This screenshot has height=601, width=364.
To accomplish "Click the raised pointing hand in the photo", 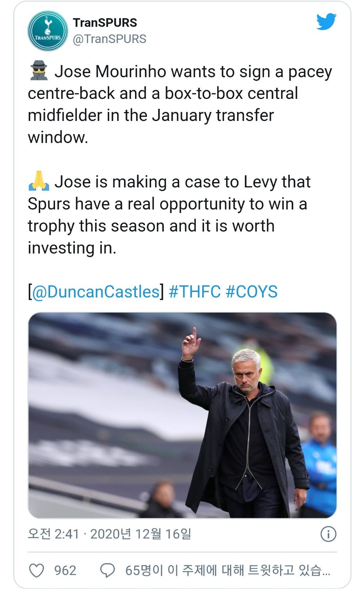I will (191, 344).
